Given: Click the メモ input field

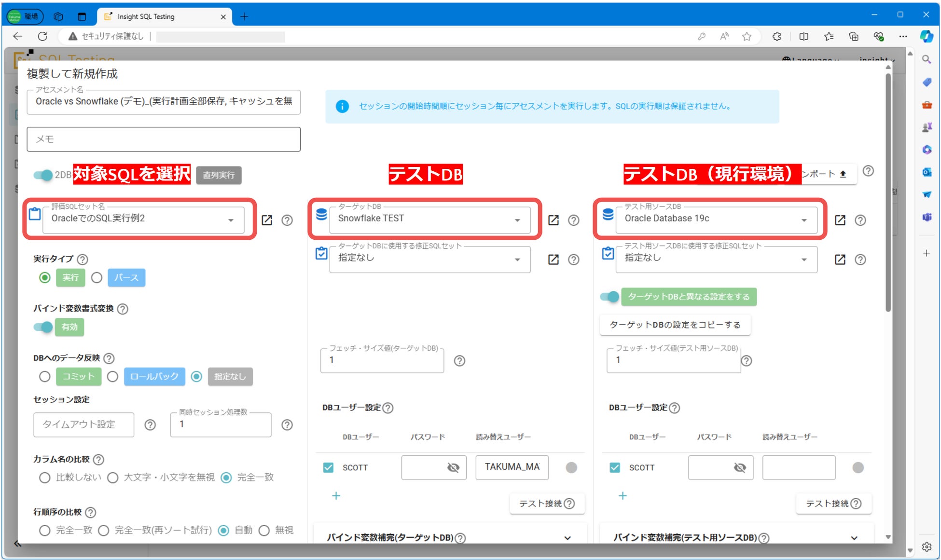Looking at the screenshot, I should (164, 139).
